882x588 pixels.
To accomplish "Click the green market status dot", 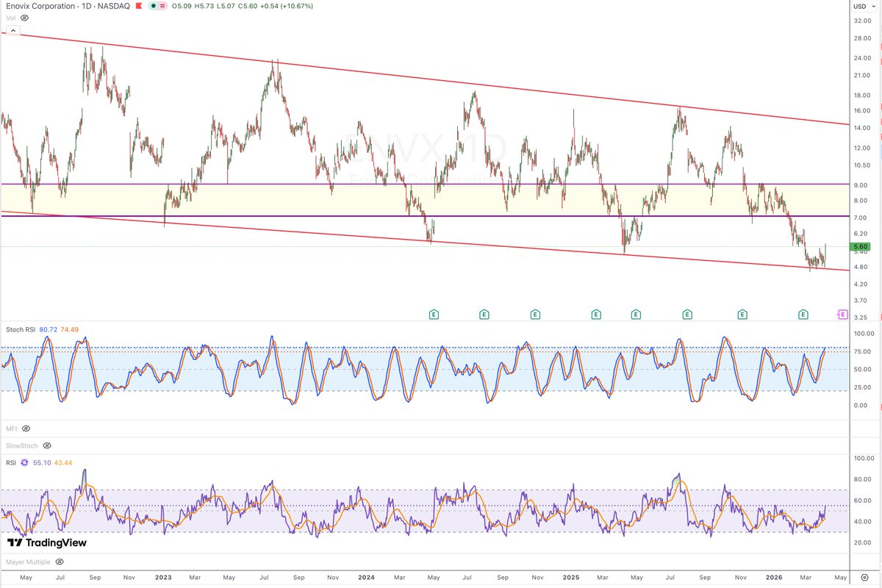I will coord(154,6).
